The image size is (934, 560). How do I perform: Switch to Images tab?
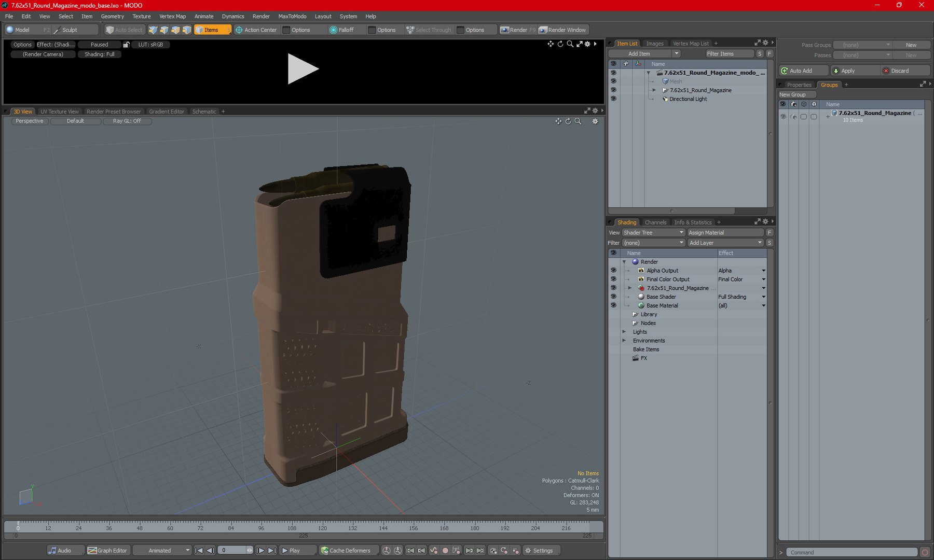654,44
